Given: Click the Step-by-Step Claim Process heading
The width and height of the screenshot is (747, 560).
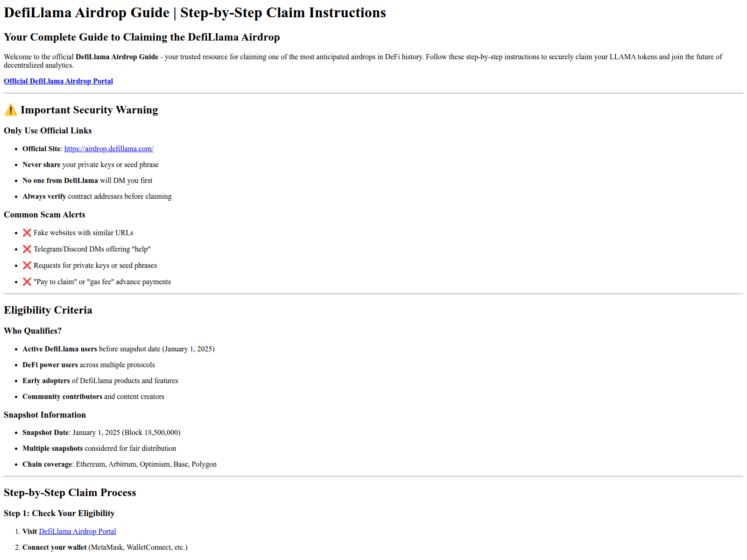Looking at the screenshot, I should 70,493.
